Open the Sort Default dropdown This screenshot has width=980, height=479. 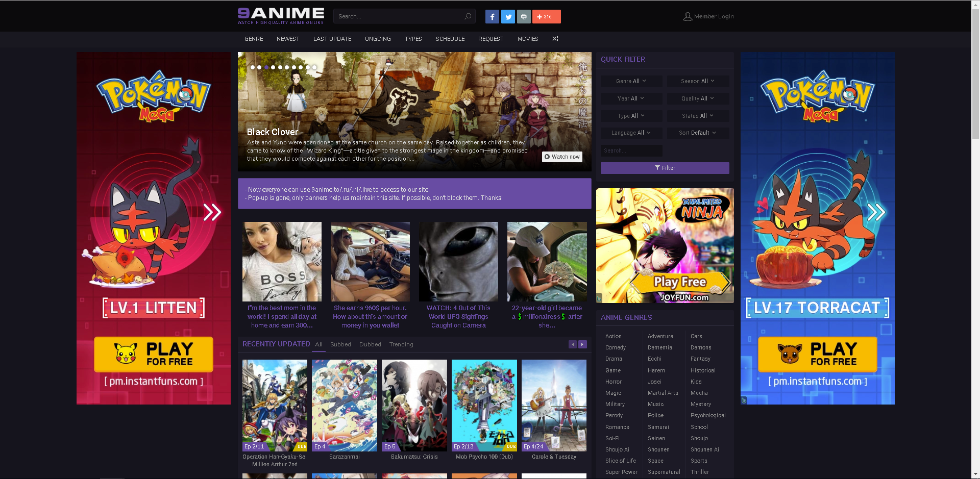[698, 133]
